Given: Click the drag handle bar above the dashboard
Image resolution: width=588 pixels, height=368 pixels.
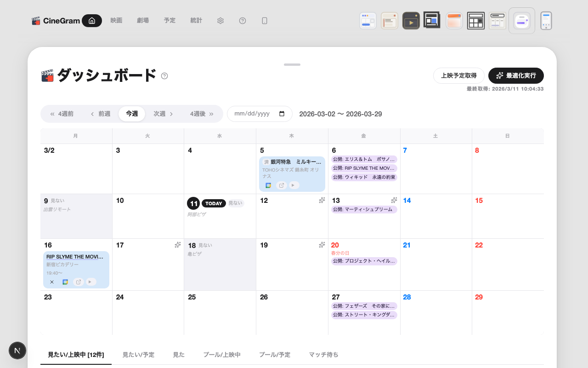Looking at the screenshot, I should (292, 65).
